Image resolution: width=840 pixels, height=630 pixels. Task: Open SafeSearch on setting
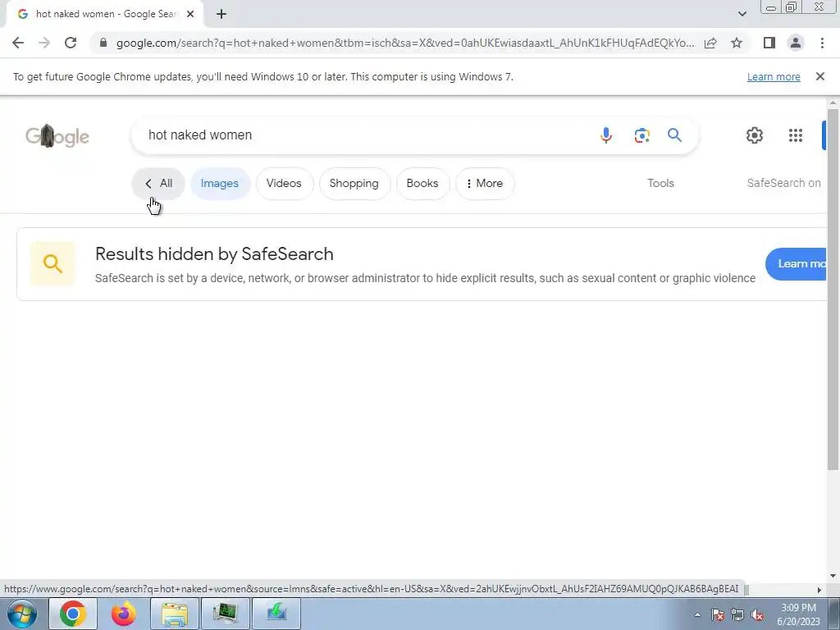[x=783, y=183]
